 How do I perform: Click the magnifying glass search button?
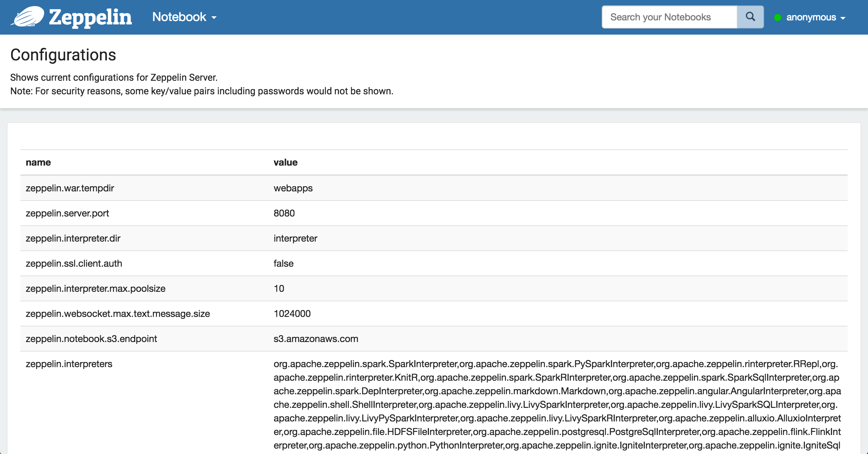pos(750,17)
